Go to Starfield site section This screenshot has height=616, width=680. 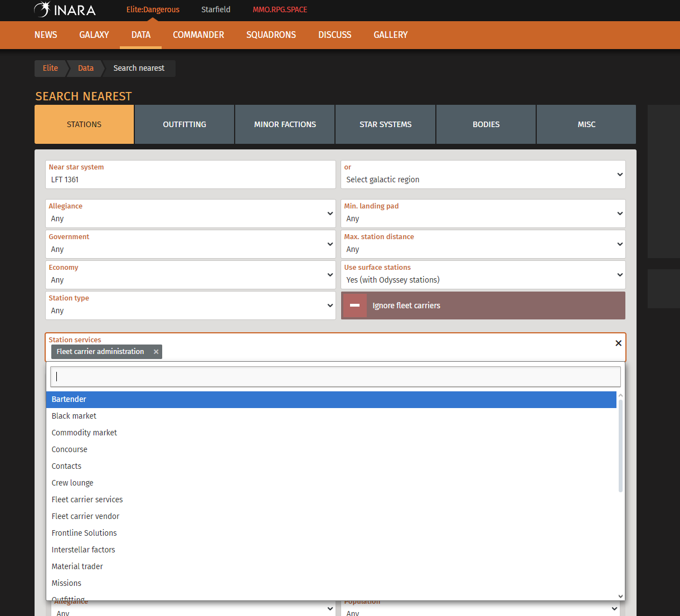216,9
